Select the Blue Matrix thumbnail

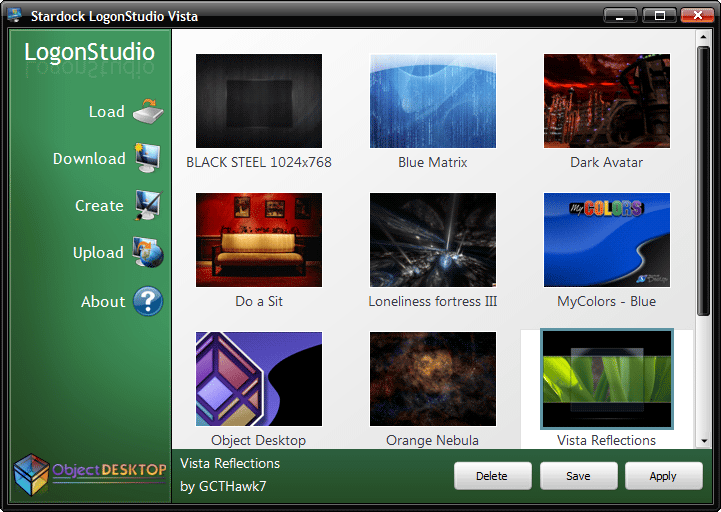(433, 101)
